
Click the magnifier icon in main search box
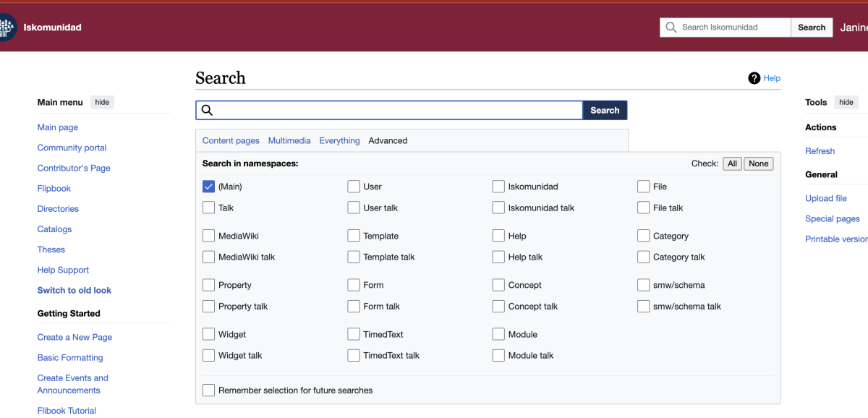(x=207, y=111)
